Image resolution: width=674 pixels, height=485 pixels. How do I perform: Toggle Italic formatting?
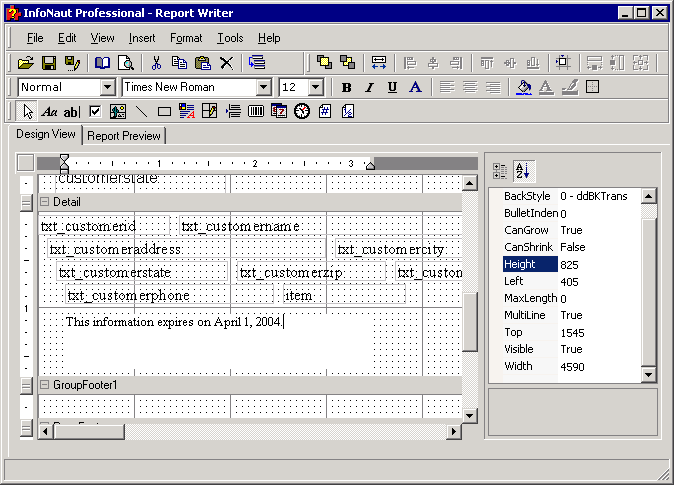pos(368,87)
